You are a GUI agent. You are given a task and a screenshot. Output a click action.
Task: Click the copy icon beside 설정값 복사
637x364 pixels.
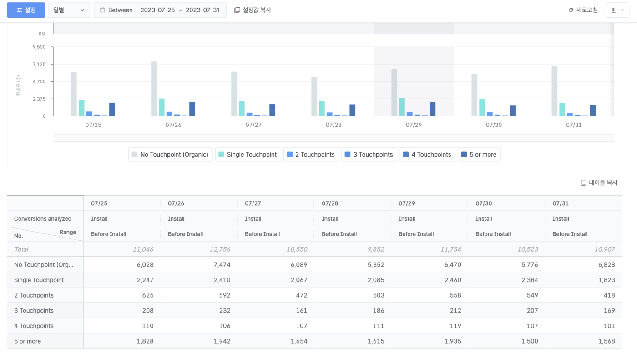point(237,10)
